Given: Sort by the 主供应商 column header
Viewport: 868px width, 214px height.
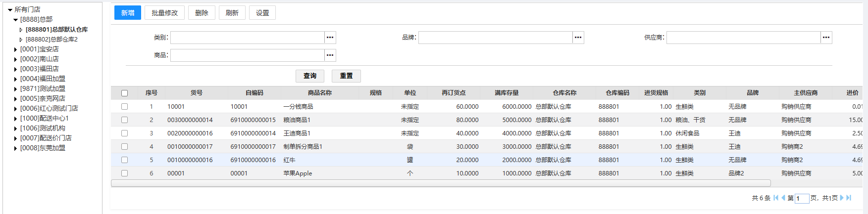Looking at the screenshot, I should click(806, 93).
